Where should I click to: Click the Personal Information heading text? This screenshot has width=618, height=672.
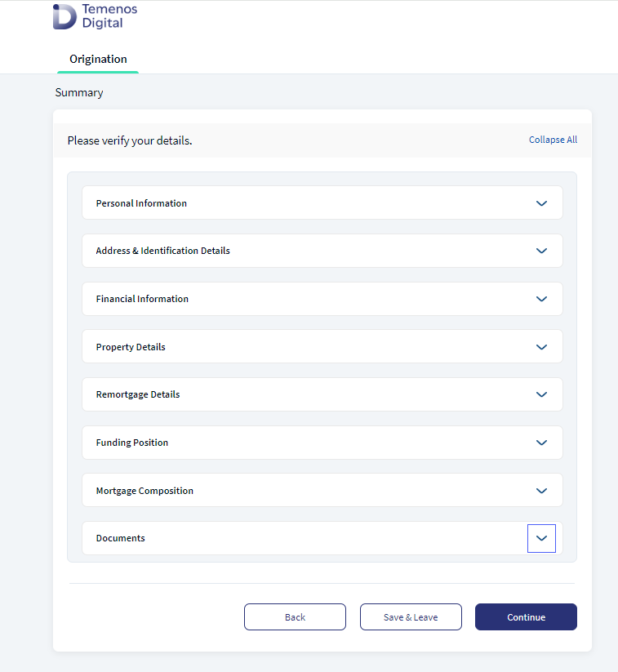141,203
